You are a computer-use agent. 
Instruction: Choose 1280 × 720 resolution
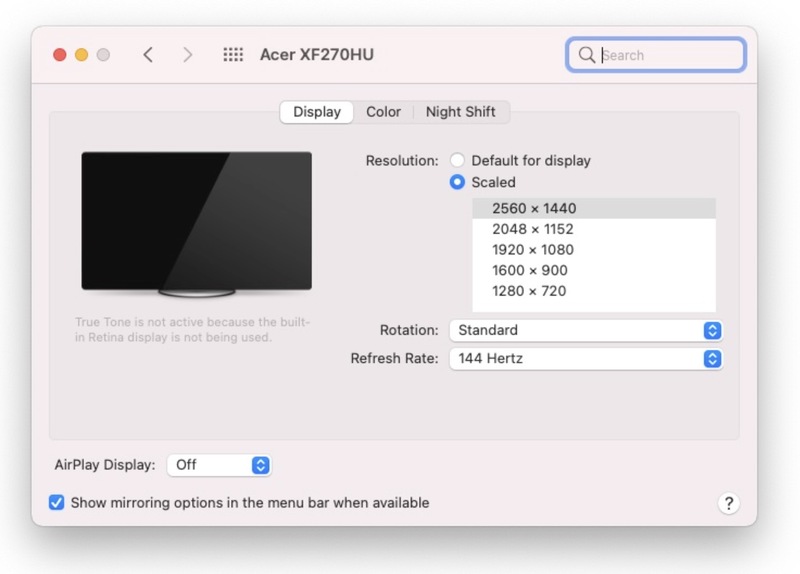(594, 291)
